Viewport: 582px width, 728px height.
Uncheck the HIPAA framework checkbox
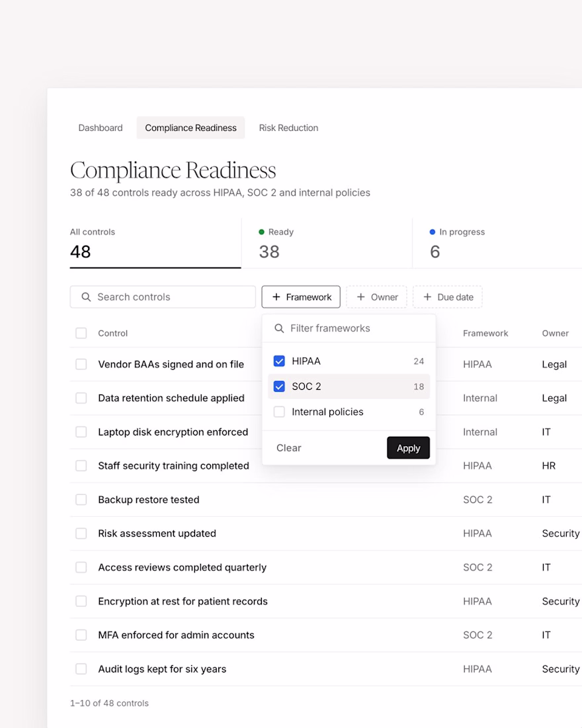(279, 361)
